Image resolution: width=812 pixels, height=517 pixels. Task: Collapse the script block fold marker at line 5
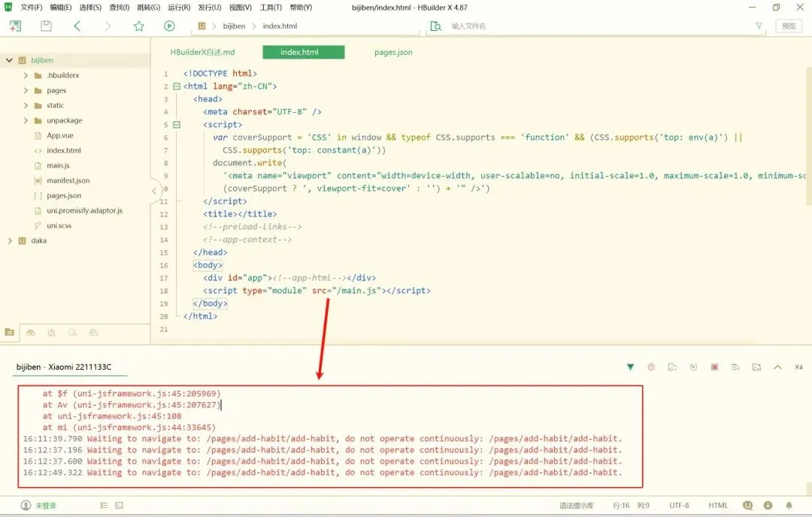coord(177,125)
